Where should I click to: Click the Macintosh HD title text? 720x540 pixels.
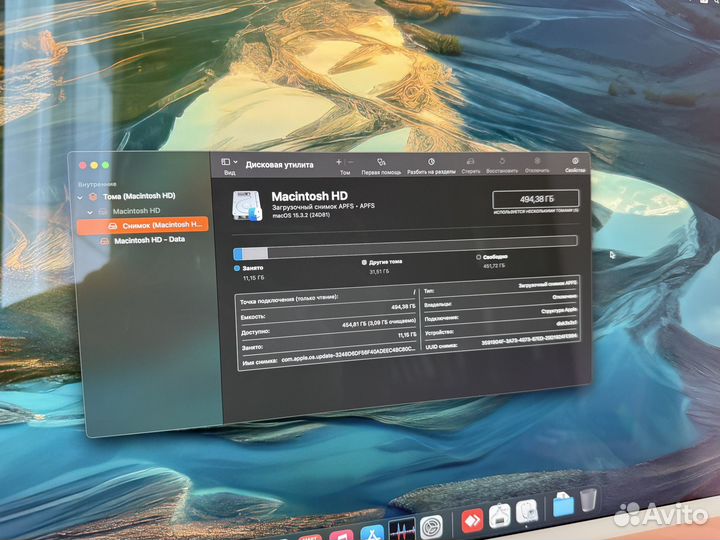309,196
